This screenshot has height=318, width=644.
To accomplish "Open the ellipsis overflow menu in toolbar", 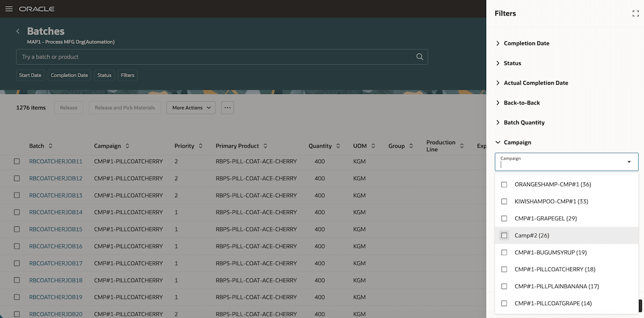I will tap(228, 108).
